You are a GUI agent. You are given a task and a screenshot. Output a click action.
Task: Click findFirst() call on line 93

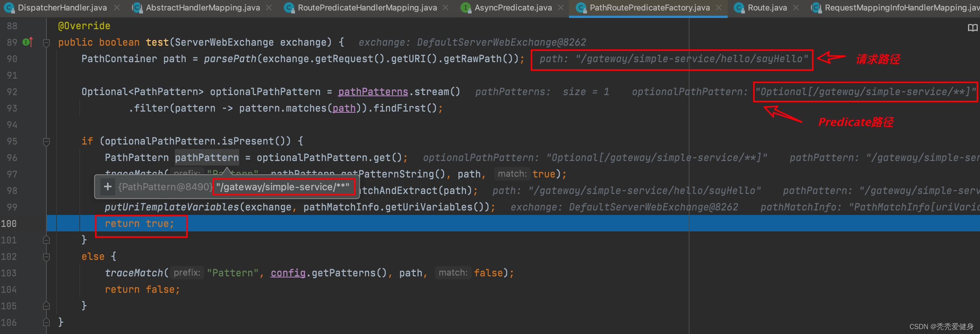click(x=405, y=109)
